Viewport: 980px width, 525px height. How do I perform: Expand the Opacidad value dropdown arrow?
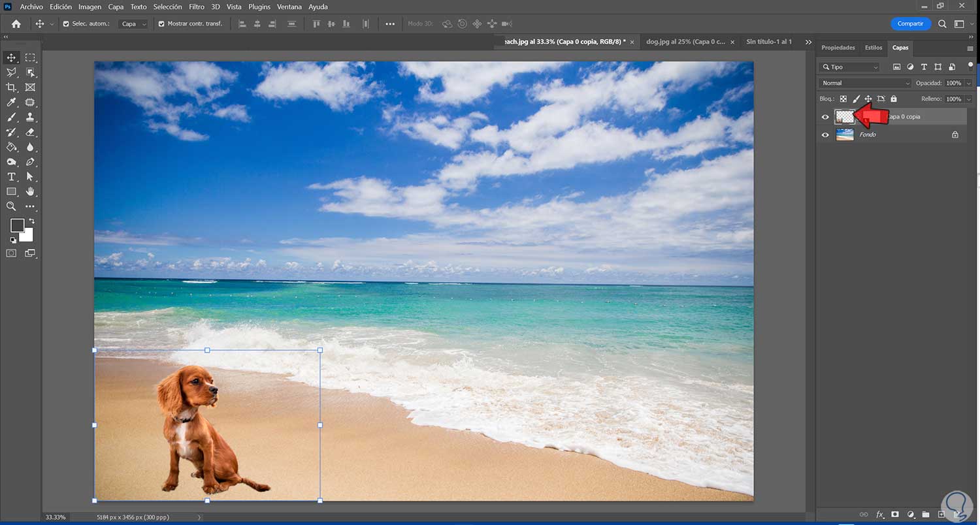[968, 84]
